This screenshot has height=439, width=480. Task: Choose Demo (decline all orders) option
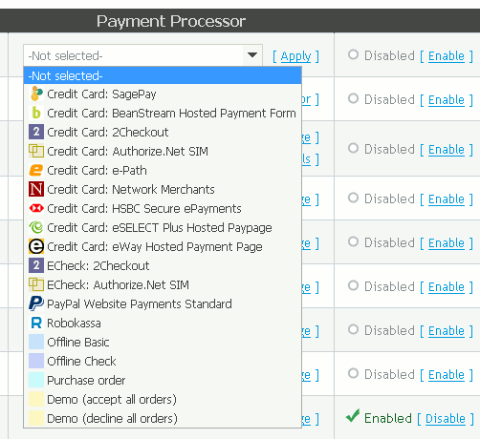coord(163,418)
